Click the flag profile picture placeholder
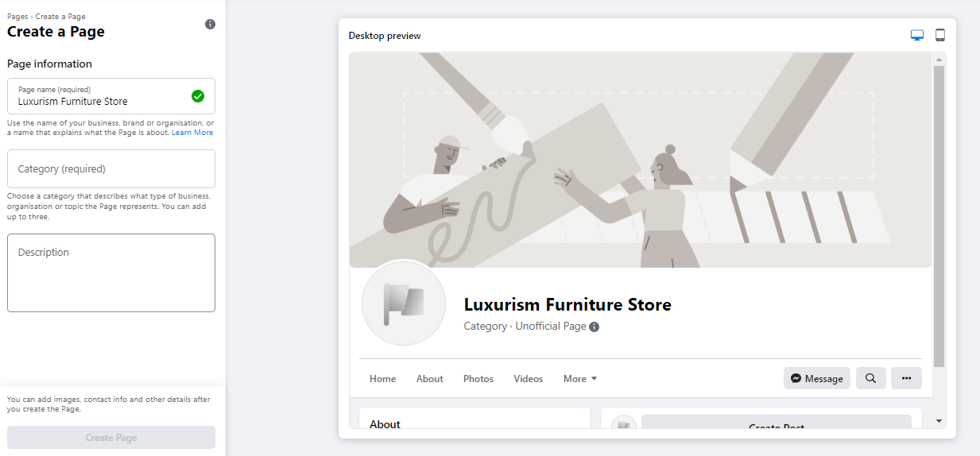This screenshot has width=980, height=456. coord(403,303)
